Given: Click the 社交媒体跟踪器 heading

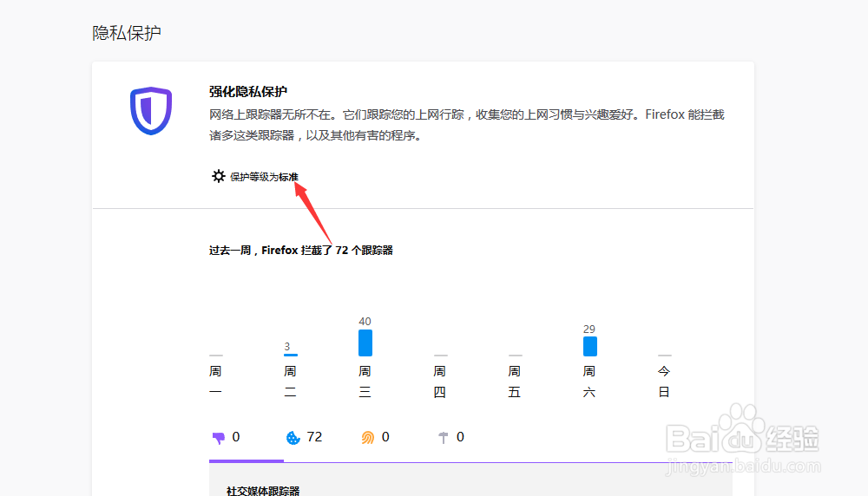Looking at the screenshot, I should [263, 491].
